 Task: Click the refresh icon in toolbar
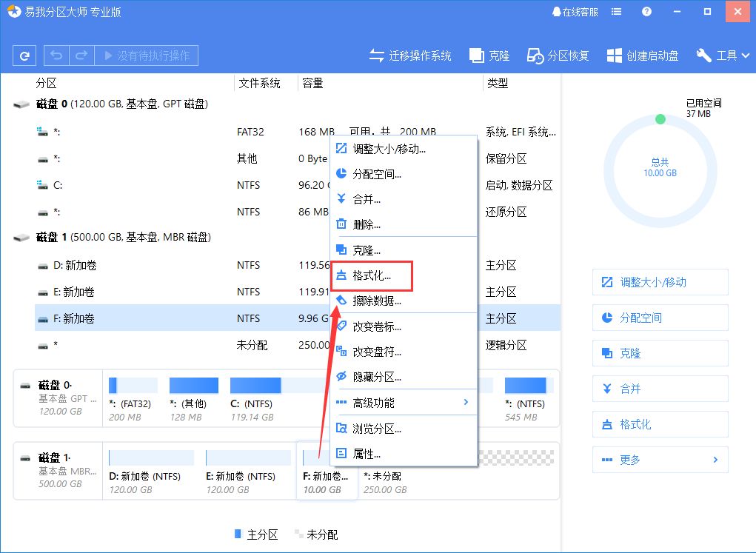(x=25, y=56)
